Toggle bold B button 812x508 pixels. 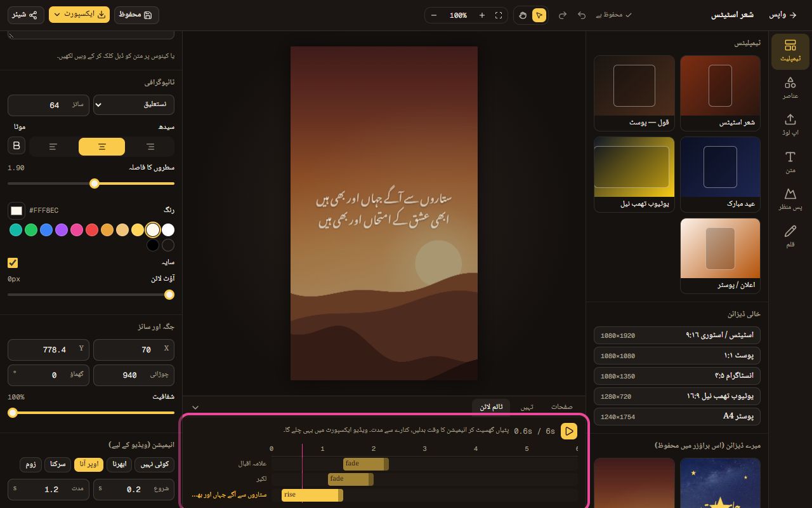tap(16, 146)
